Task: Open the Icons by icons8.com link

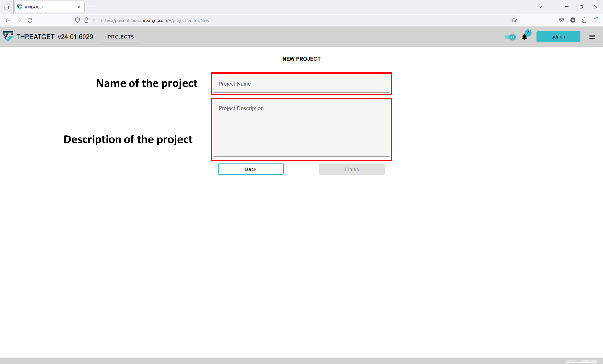Action: pyautogui.click(x=581, y=361)
